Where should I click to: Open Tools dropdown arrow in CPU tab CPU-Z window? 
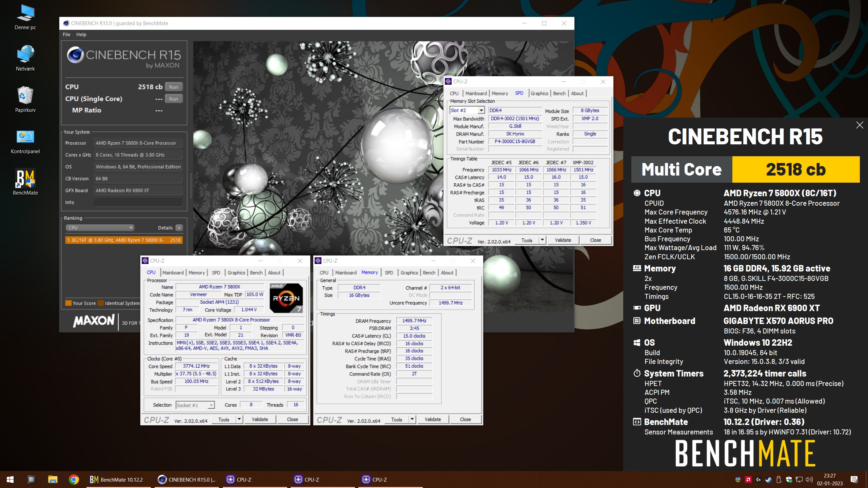239,420
